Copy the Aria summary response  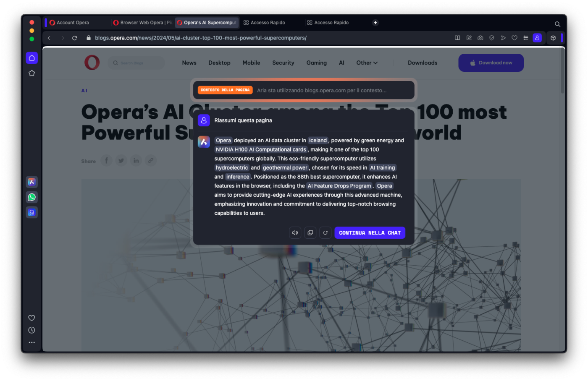point(310,232)
